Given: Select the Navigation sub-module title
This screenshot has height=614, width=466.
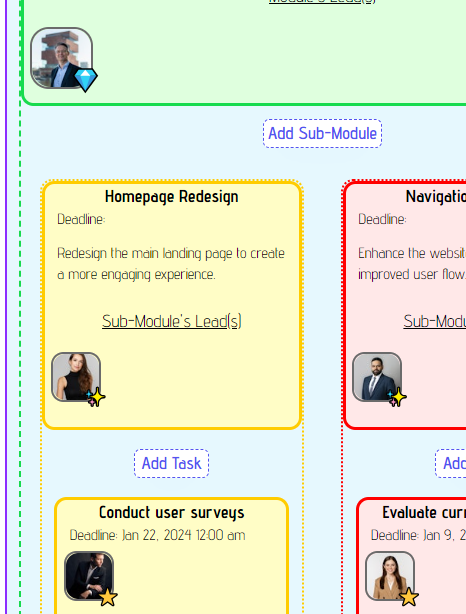Looking at the screenshot, I should [435, 197].
